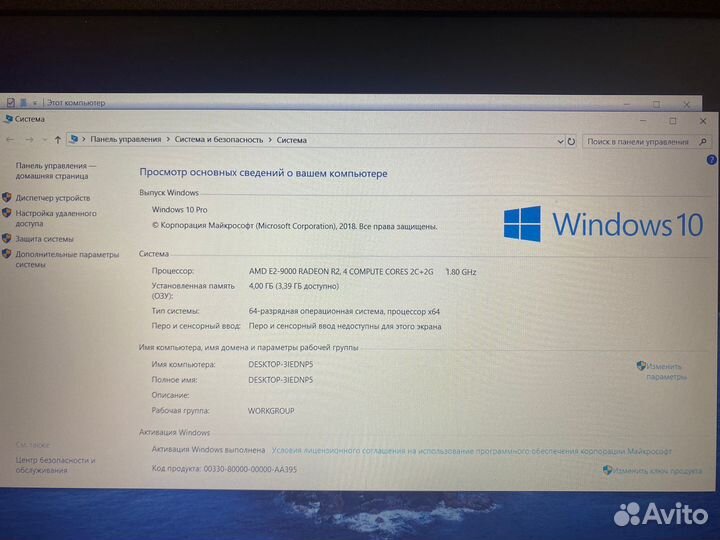The width and height of the screenshot is (720, 540).
Task: Click shield icon beside Защита системы
Action: click(6, 238)
